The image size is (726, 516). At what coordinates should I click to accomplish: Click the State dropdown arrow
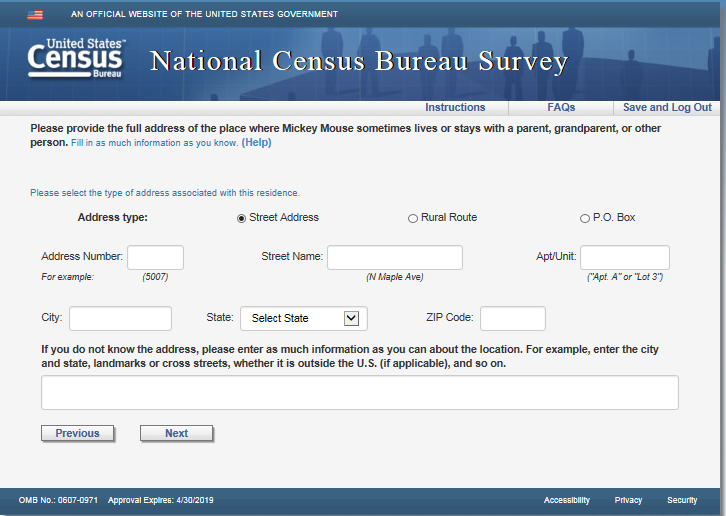(x=351, y=318)
